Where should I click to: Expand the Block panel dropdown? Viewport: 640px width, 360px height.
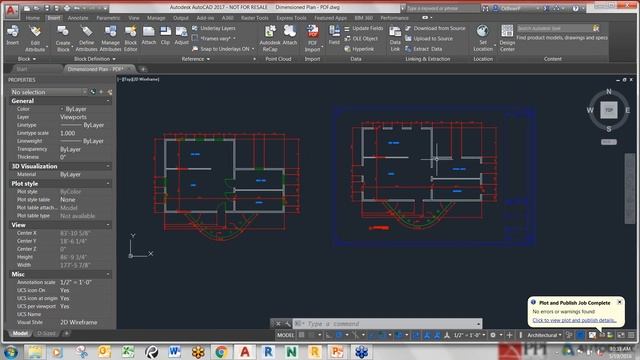tap(27, 59)
